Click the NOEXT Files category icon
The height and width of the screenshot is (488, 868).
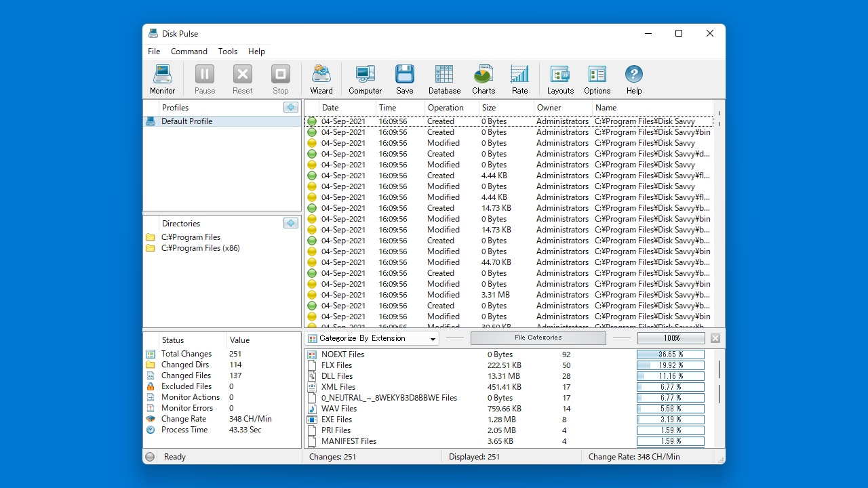point(312,354)
